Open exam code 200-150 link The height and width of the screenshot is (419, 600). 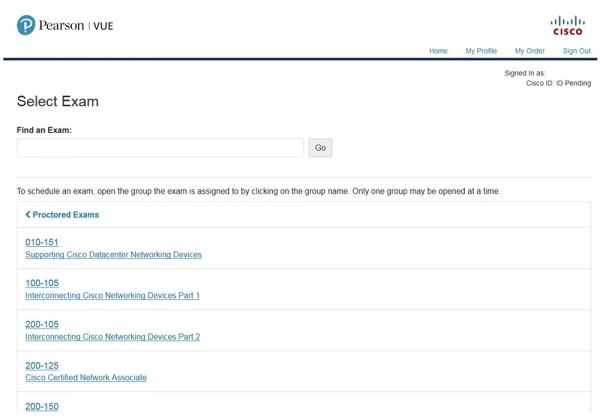click(42, 406)
